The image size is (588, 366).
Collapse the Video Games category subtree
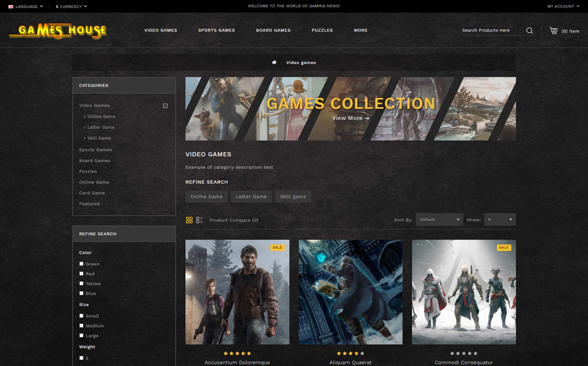pos(165,106)
